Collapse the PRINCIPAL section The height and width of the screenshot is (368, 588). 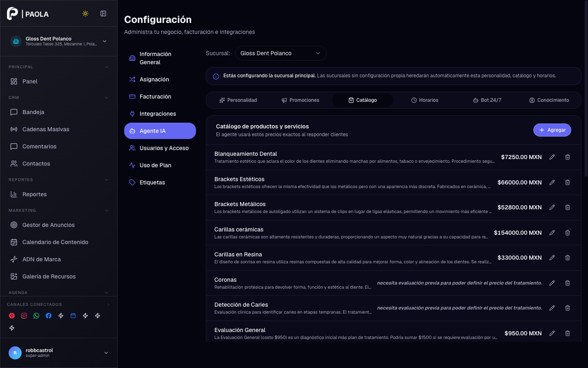point(107,67)
